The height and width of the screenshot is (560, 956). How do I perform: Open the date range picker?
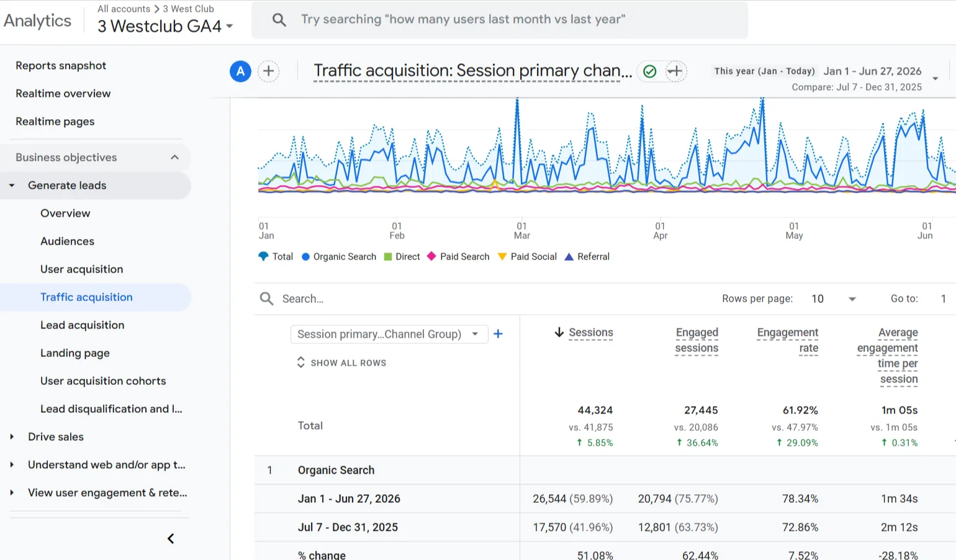click(826, 78)
